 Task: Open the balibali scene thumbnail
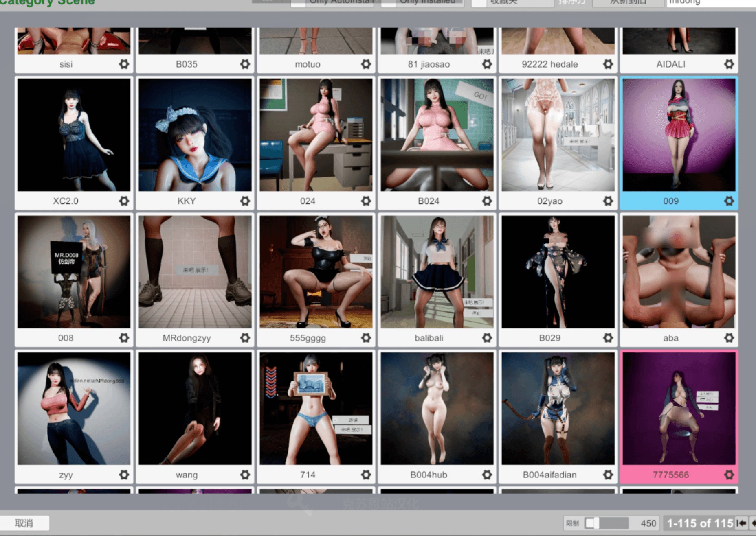coord(437,272)
